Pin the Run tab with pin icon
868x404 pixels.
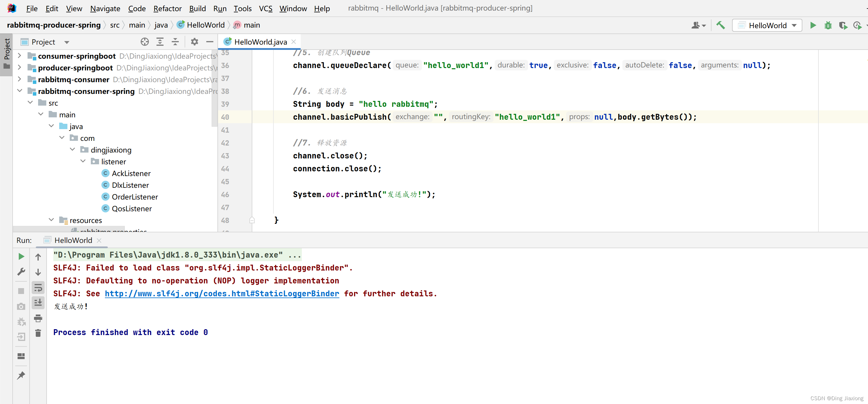(21, 375)
